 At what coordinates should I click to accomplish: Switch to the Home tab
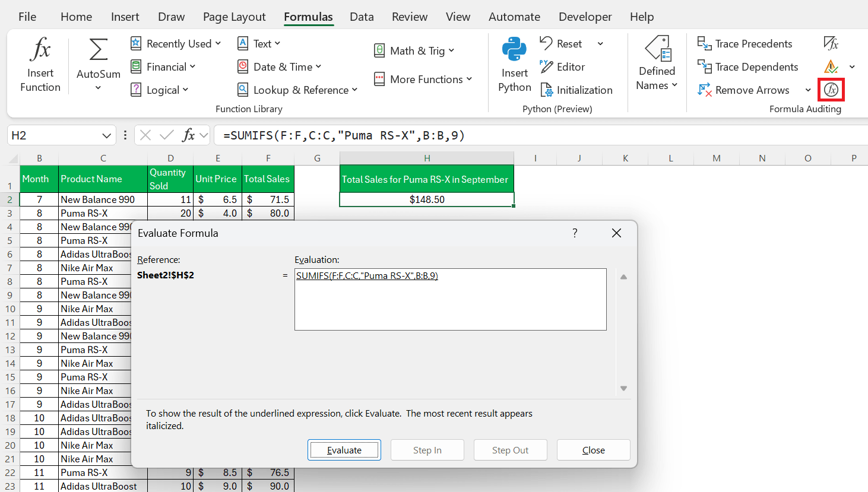coord(76,17)
